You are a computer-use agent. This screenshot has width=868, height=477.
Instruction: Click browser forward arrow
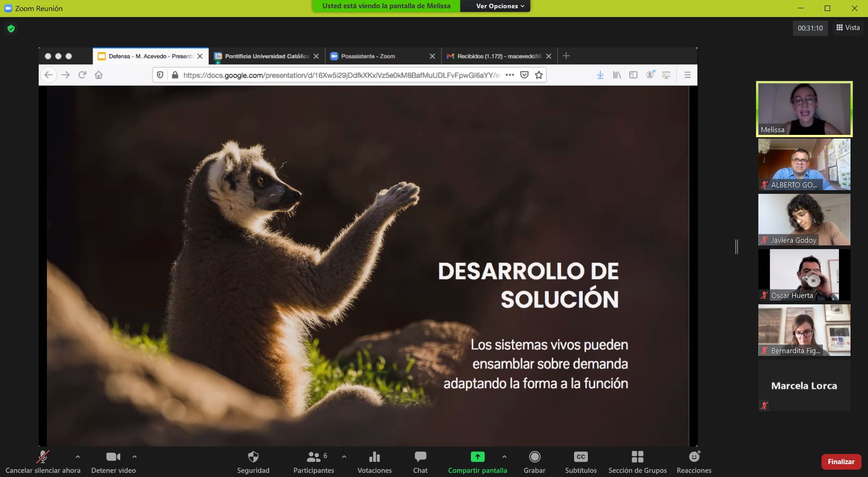click(x=65, y=75)
